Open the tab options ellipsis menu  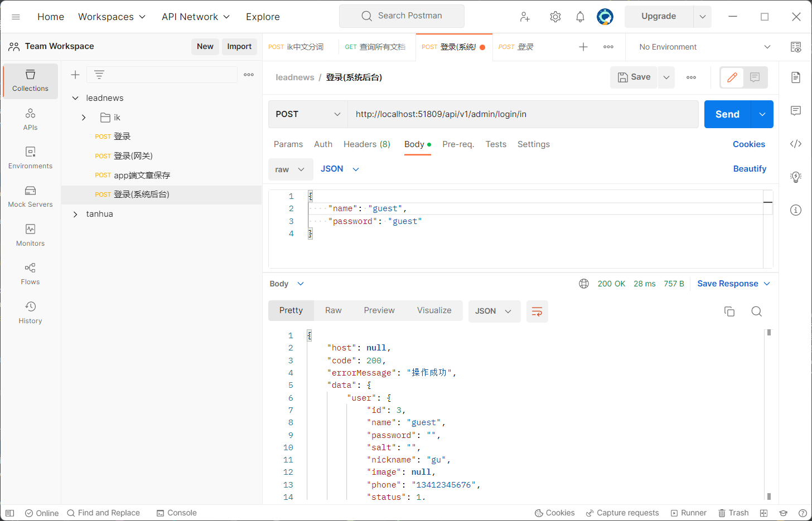(608, 47)
